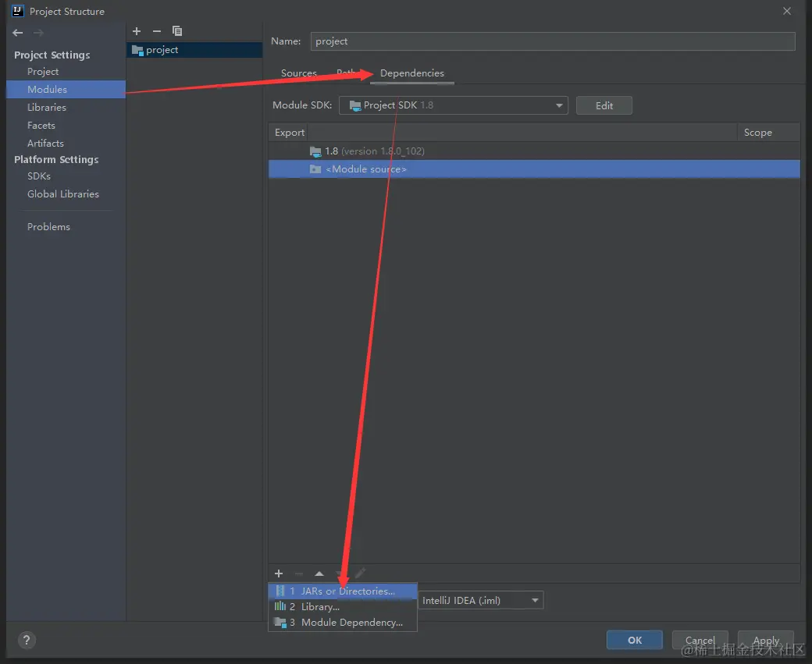Click the help question mark icon
This screenshot has height=664, width=812.
(x=27, y=640)
